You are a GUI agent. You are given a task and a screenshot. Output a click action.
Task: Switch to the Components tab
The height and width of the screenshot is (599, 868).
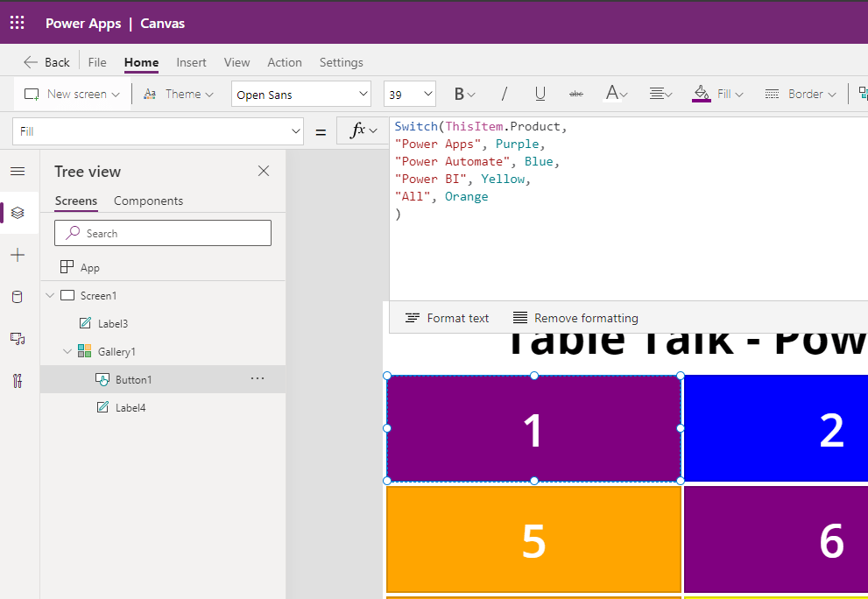point(148,201)
